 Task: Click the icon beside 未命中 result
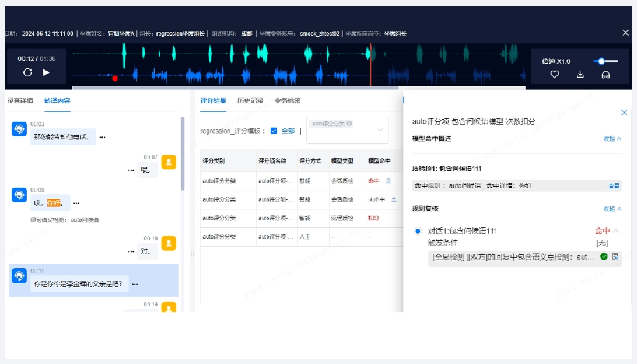(x=394, y=199)
